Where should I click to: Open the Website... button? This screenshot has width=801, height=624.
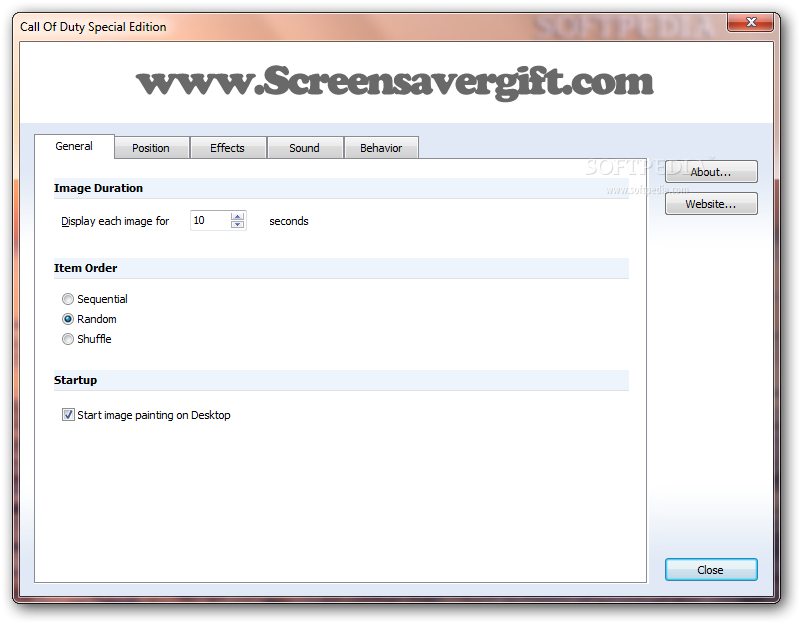711,204
